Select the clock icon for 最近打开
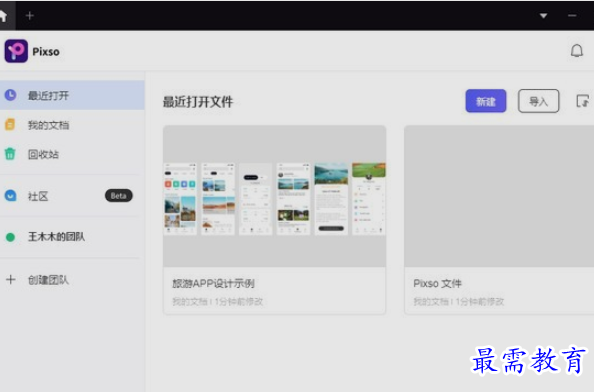594x392 pixels. click(11, 95)
